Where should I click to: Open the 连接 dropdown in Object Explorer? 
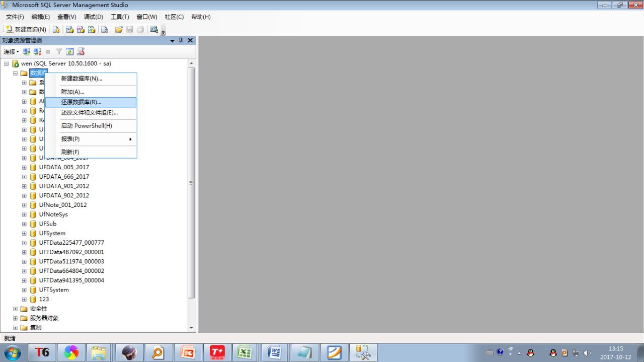click(11, 51)
